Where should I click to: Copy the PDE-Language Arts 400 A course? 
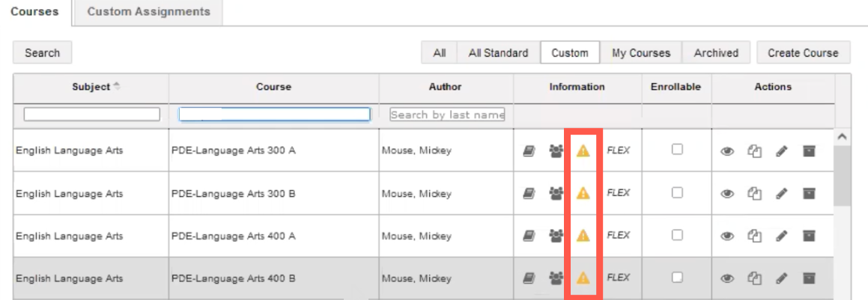click(x=754, y=236)
